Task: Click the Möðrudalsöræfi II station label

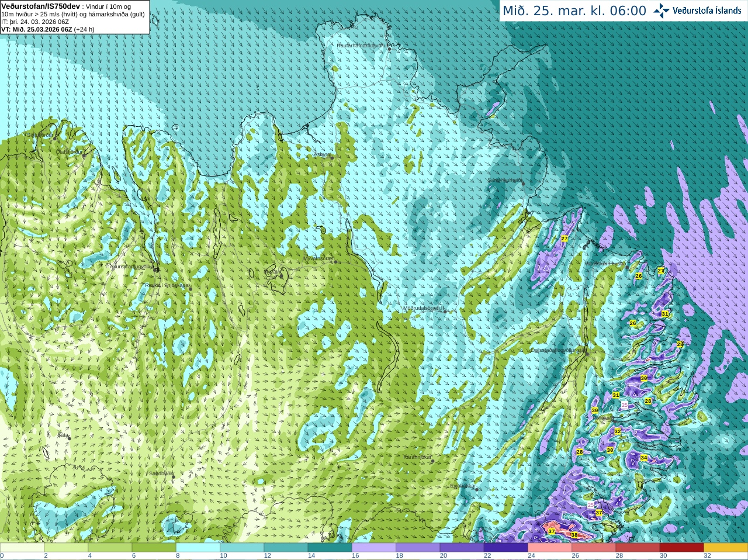Action: click(424, 308)
